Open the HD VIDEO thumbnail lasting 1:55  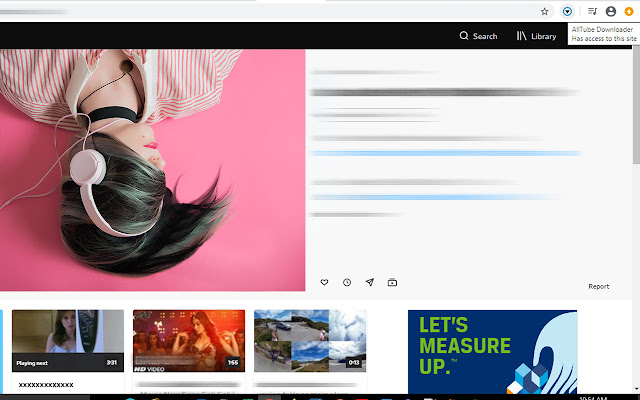[189, 340]
